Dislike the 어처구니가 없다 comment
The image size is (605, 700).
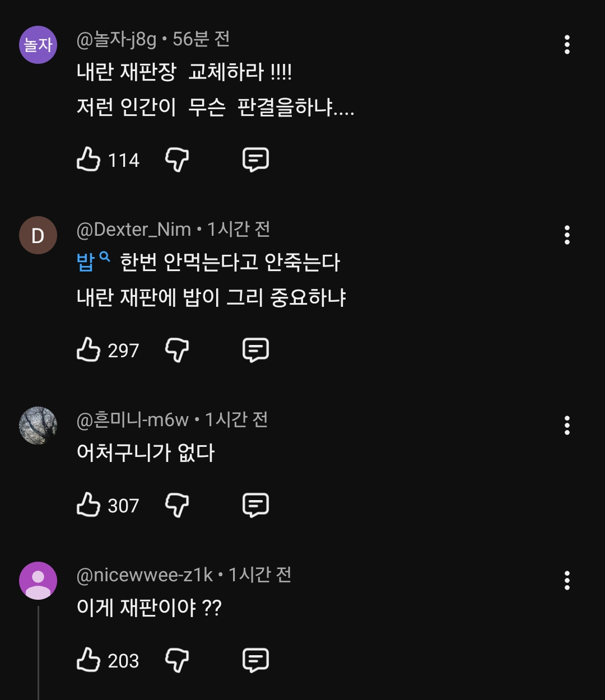pos(177,505)
